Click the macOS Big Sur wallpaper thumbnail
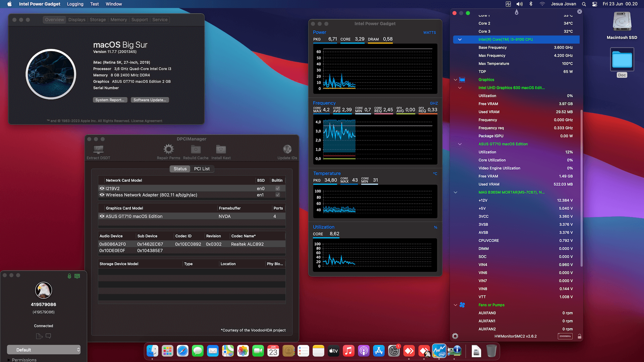This screenshot has height=362, width=644. [x=51, y=74]
